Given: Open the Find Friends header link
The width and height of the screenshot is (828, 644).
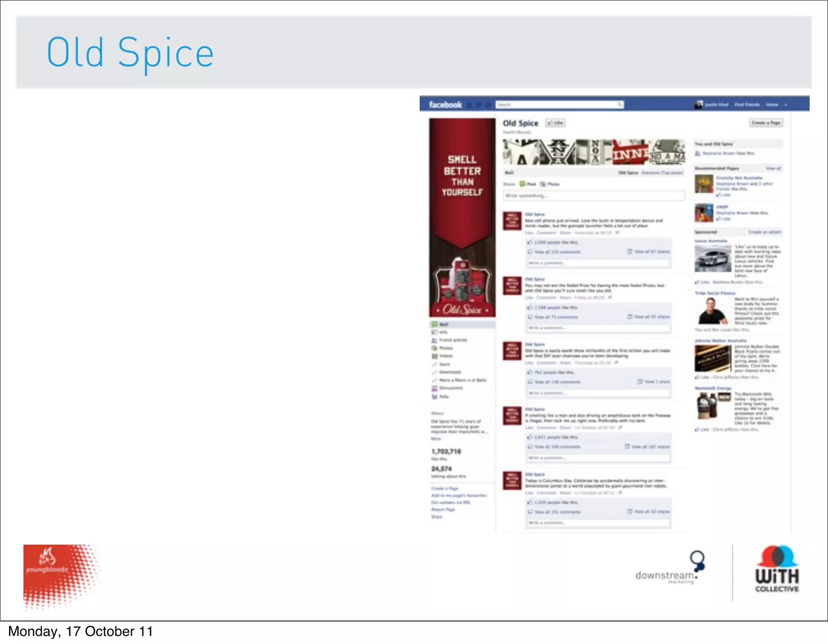Looking at the screenshot, I should pyautogui.click(x=747, y=105).
